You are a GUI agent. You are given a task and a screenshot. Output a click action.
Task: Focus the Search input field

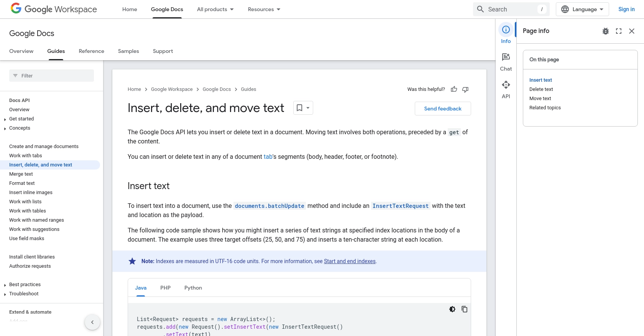tap(511, 9)
